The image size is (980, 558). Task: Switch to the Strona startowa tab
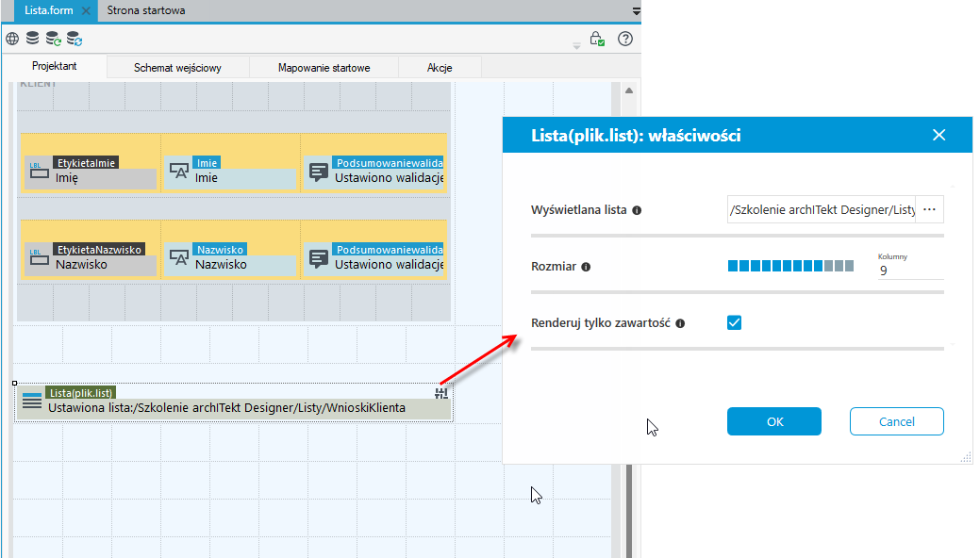click(145, 10)
